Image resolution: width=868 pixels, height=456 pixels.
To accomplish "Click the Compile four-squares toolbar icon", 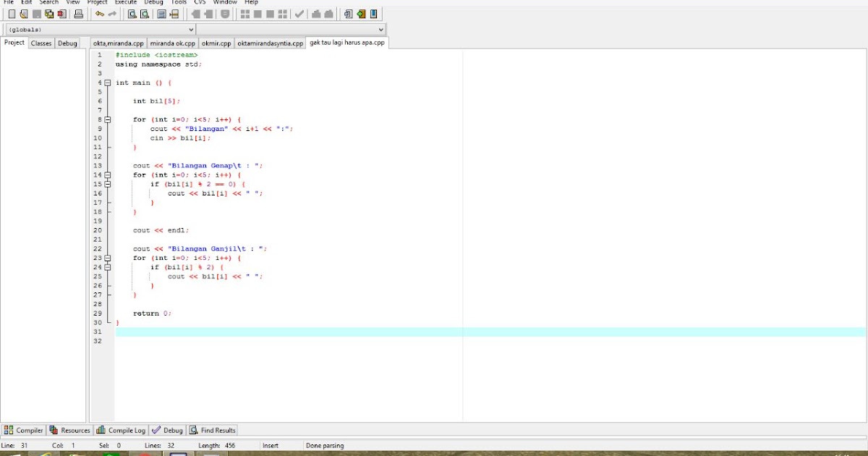I will (245, 14).
